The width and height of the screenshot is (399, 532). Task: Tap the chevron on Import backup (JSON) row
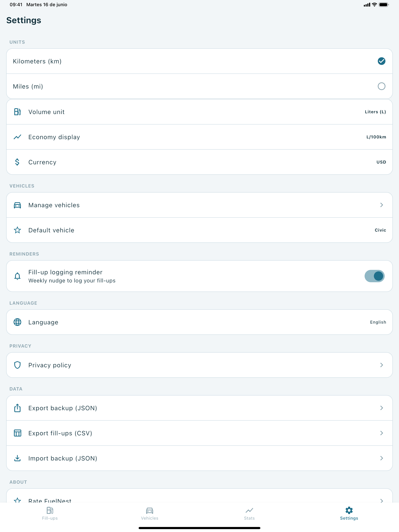point(381,458)
